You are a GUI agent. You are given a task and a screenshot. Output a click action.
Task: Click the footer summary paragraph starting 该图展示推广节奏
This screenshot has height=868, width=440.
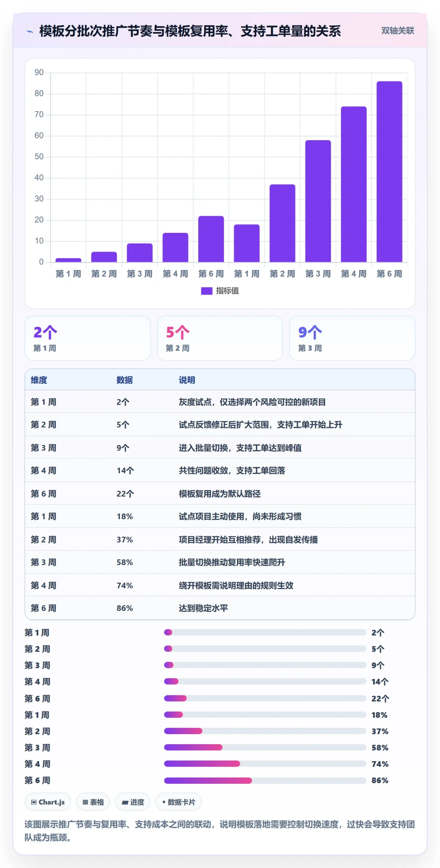coord(220,831)
